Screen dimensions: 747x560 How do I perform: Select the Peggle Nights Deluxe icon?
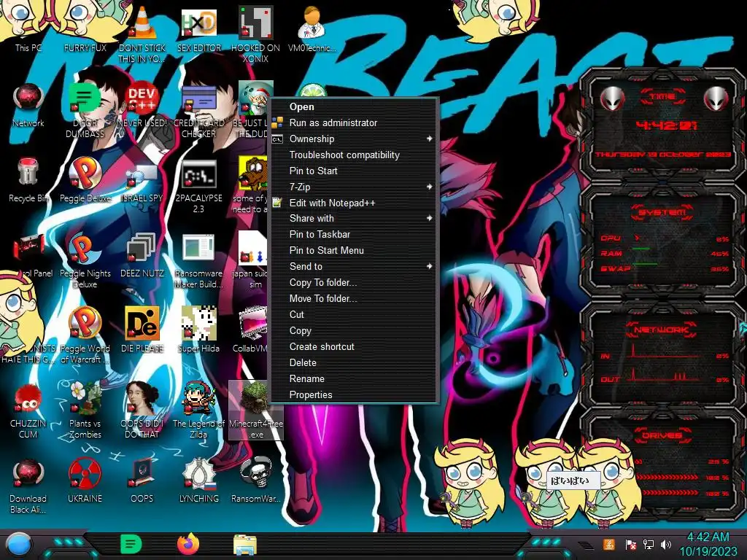(85, 260)
